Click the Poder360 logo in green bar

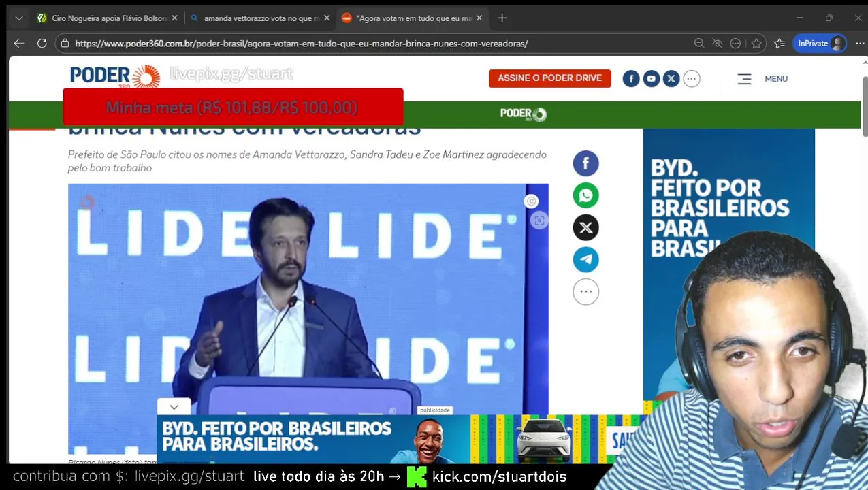click(x=524, y=114)
